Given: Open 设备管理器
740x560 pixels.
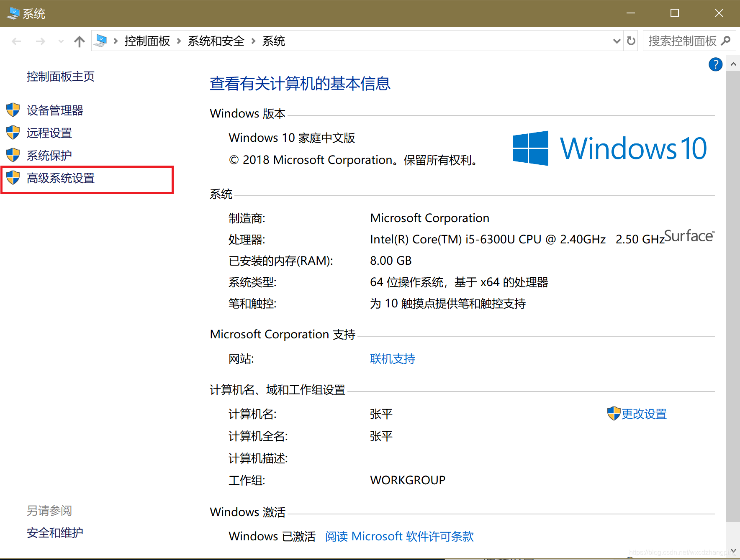Looking at the screenshot, I should 55,110.
